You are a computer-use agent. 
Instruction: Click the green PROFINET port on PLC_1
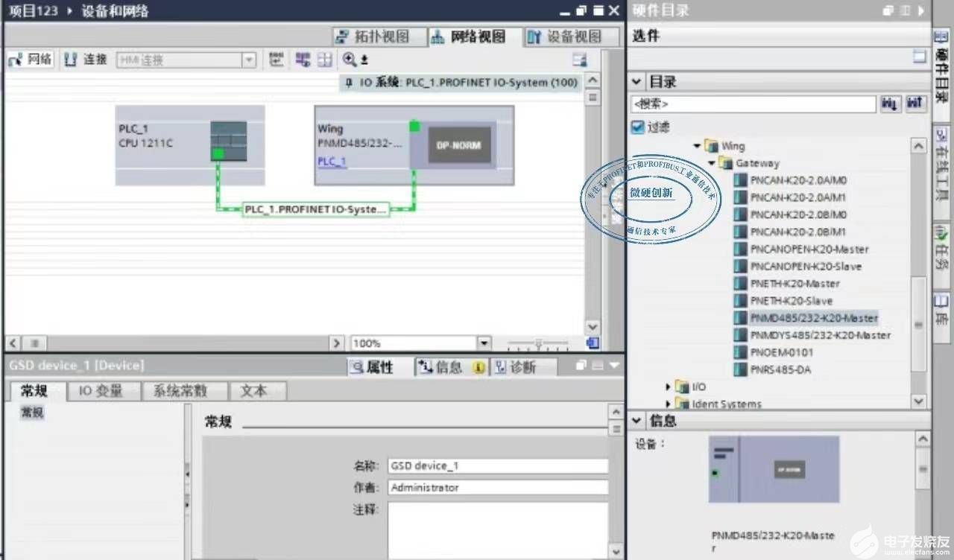[x=217, y=154]
